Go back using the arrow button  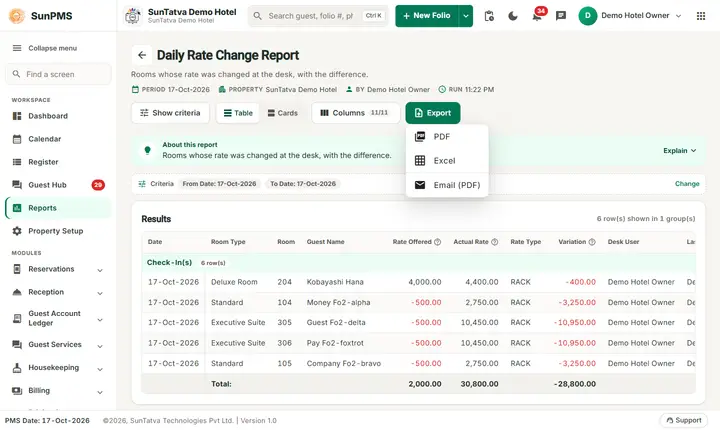tap(142, 55)
